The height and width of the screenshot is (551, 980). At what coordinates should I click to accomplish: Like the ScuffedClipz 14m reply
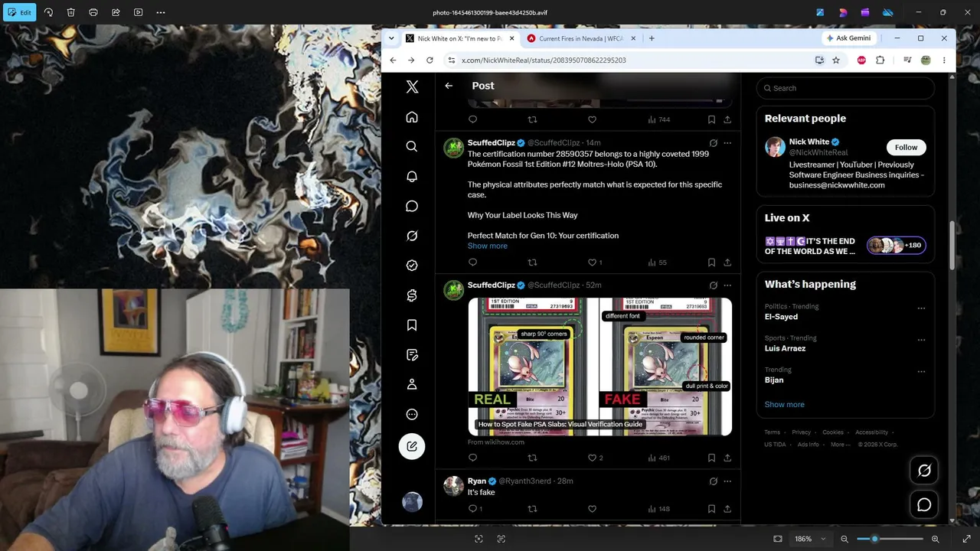click(592, 262)
